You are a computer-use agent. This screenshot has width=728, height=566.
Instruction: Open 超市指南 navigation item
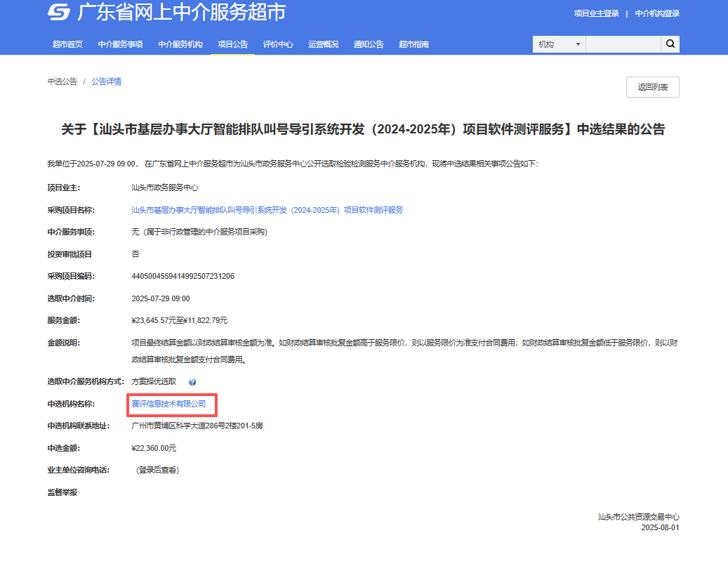point(413,44)
